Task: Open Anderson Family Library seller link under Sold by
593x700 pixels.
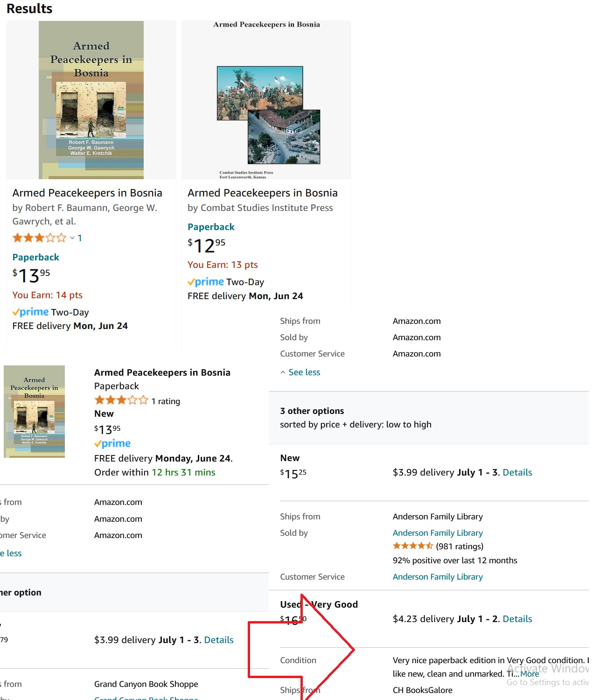Action: (438, 533)
